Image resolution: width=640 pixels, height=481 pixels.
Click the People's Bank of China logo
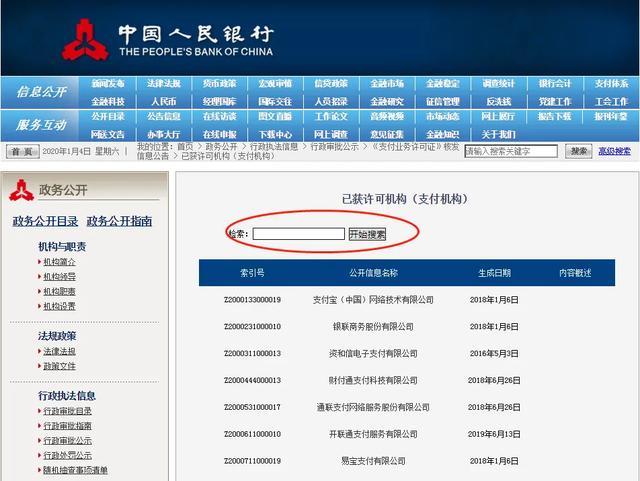pyautogui.click(x=85, y=40)
